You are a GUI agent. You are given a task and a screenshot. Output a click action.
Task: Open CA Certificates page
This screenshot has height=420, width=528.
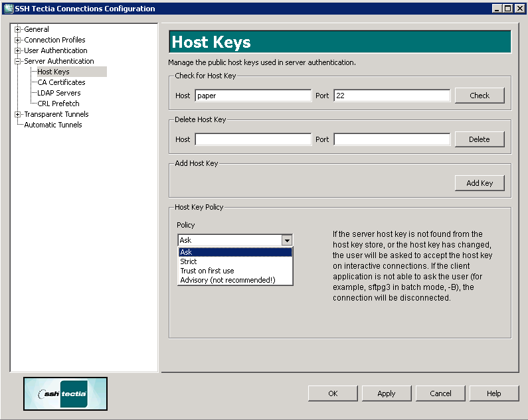(61, 82)
